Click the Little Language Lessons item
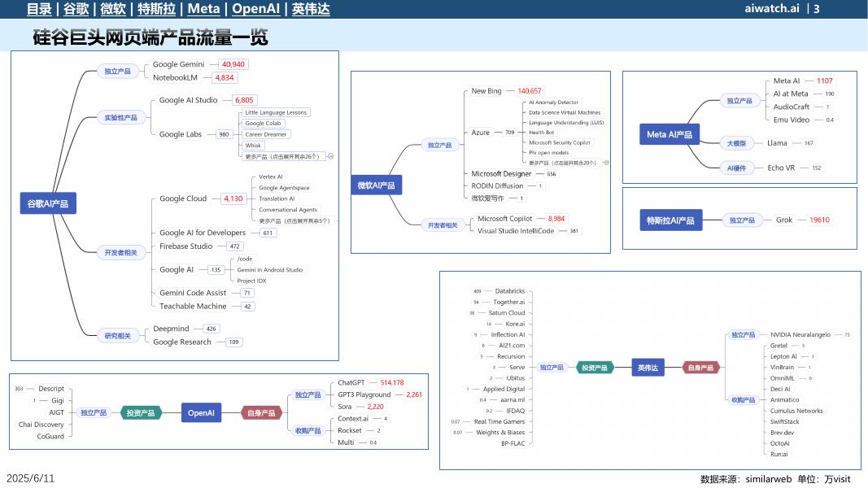The image size is (868, 488). tap(276, 112)
